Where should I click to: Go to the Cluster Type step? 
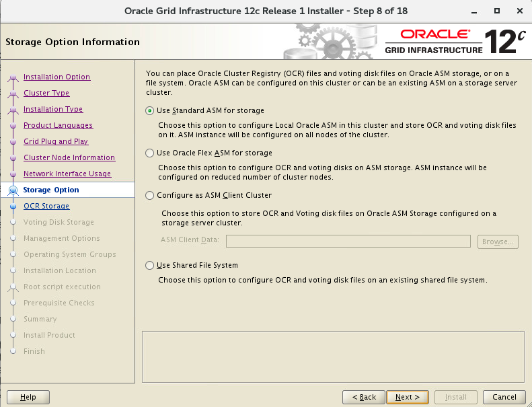click(46, 93)
